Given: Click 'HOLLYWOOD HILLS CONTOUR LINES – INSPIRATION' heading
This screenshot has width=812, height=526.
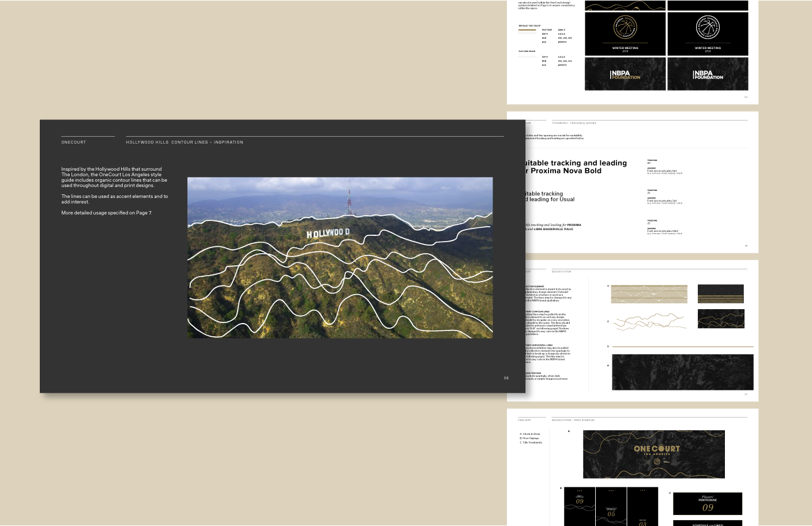Looking at the screenshot, I should pyautogui.click(x=185, y=142).
